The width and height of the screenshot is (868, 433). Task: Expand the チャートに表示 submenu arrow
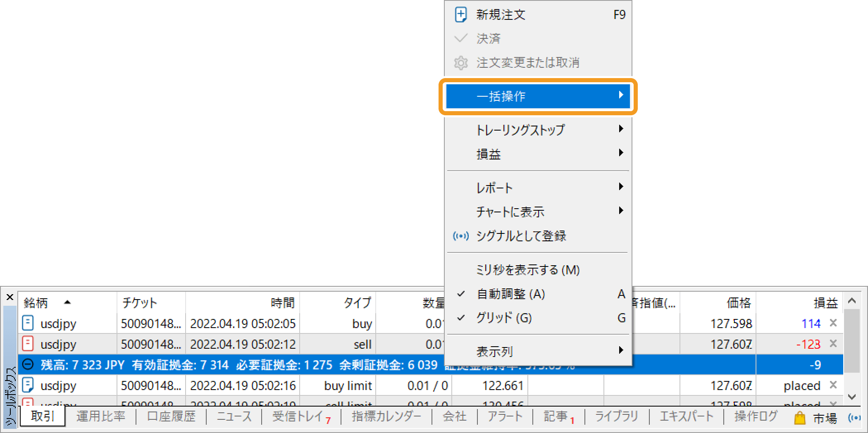click(621, 211)
